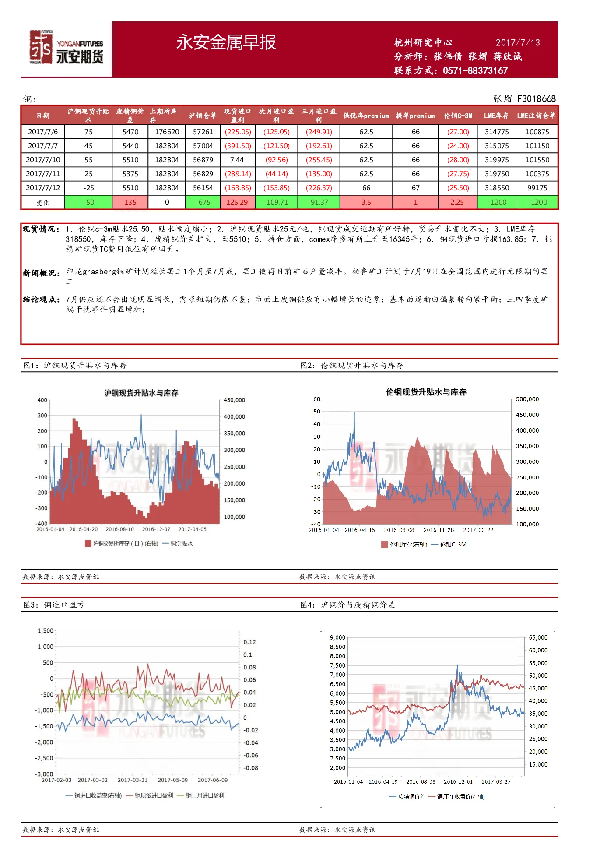The width and height of the screenshot is (614, 868).
Task: Select the date cell 2017/7/6
Action: coord(43,132)
